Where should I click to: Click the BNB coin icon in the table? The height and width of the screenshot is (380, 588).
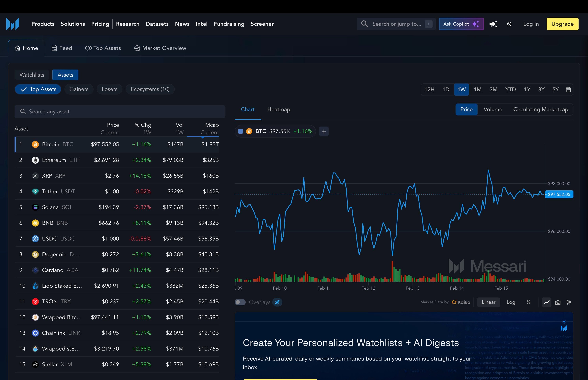pyautogui.click(x=35, y=223)
